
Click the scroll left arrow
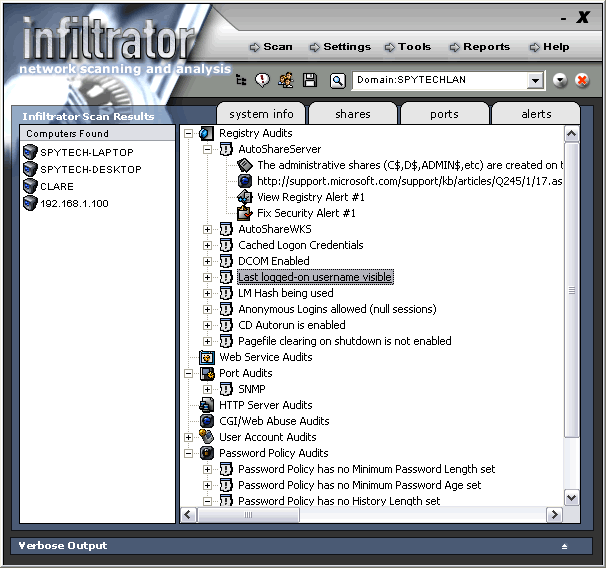pyautogui.click(x=188, y=515)
